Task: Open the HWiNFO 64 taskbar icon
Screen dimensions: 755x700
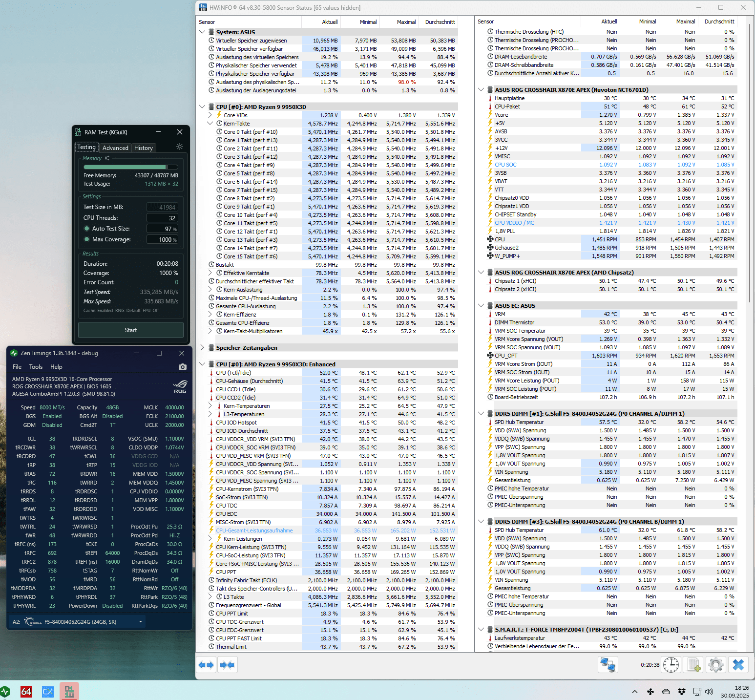Action: [x=26, y=691]
